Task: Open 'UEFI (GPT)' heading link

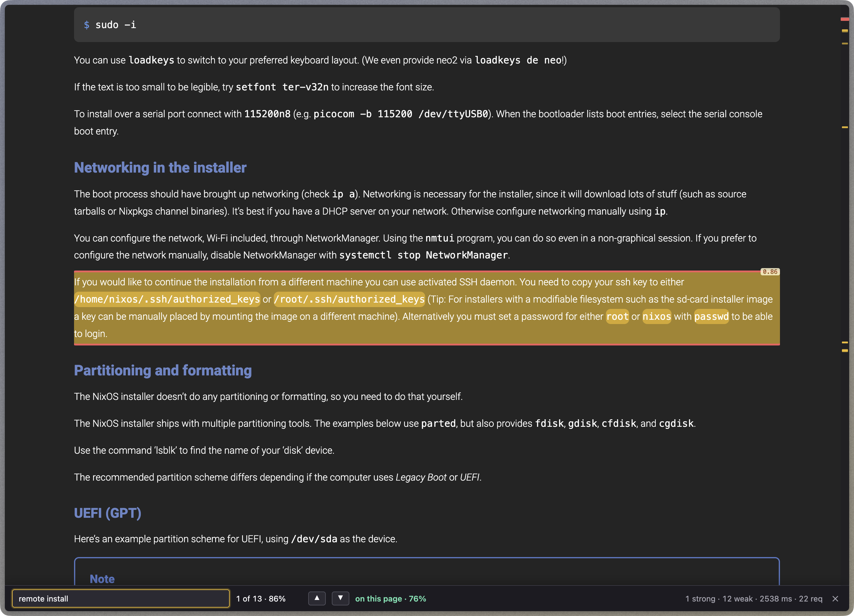Action: coord(108,513)
